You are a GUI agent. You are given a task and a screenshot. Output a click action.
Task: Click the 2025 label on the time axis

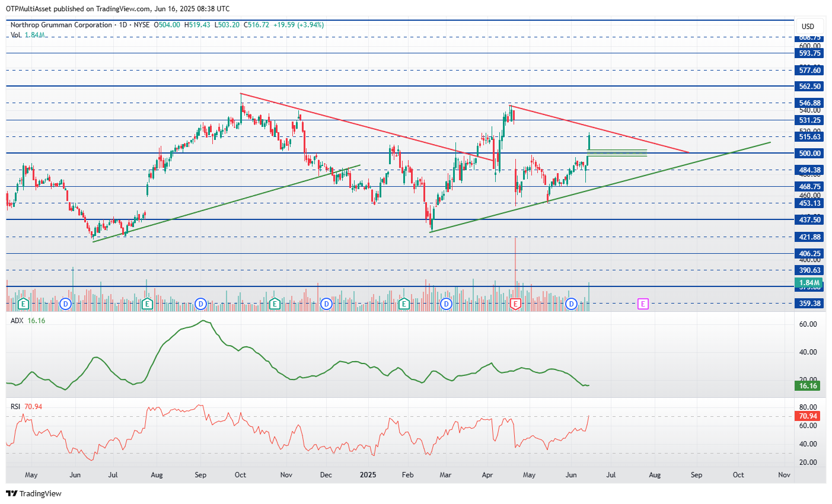point(368,475)
